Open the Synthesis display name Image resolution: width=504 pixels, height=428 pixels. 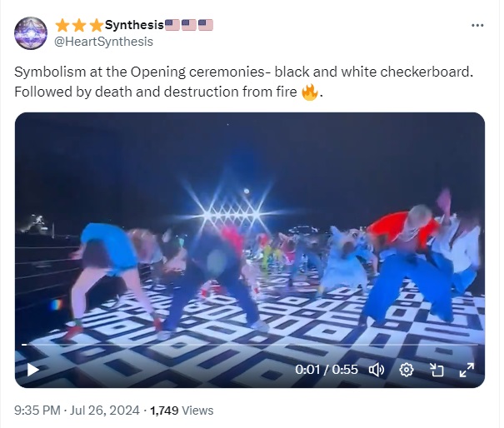pos(134,25)
